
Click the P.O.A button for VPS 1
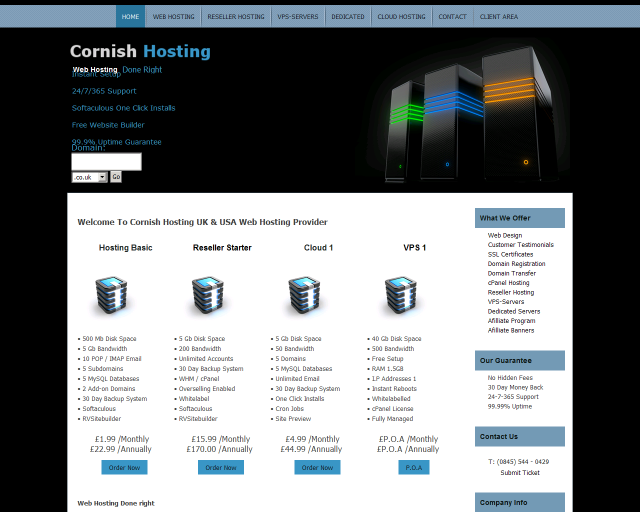point(414,467)
